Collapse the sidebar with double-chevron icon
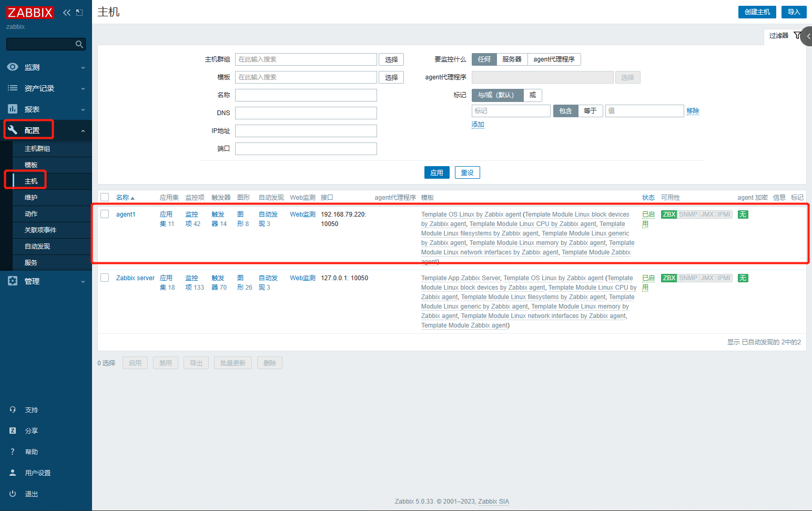The image size is (812, 511). (67, 13)
